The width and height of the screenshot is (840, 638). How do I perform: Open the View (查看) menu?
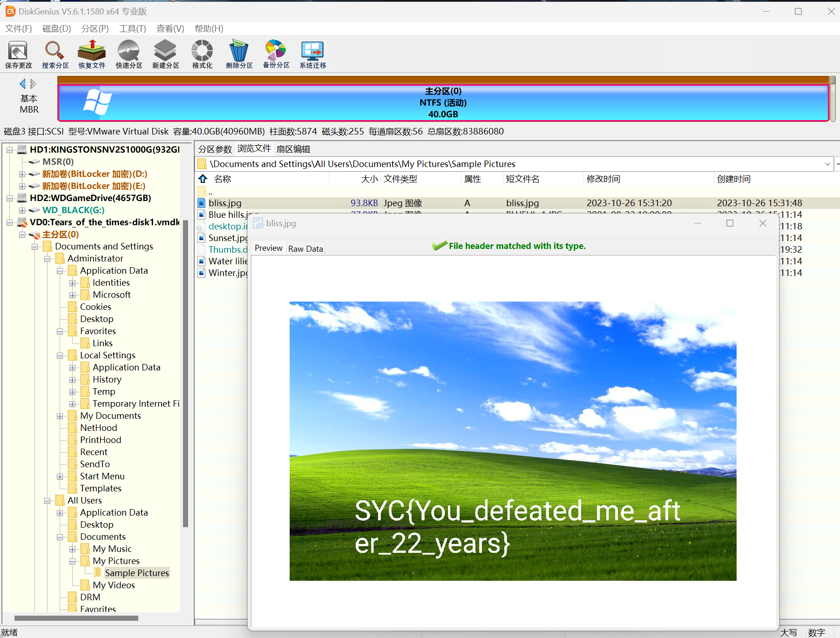(170, 28)
